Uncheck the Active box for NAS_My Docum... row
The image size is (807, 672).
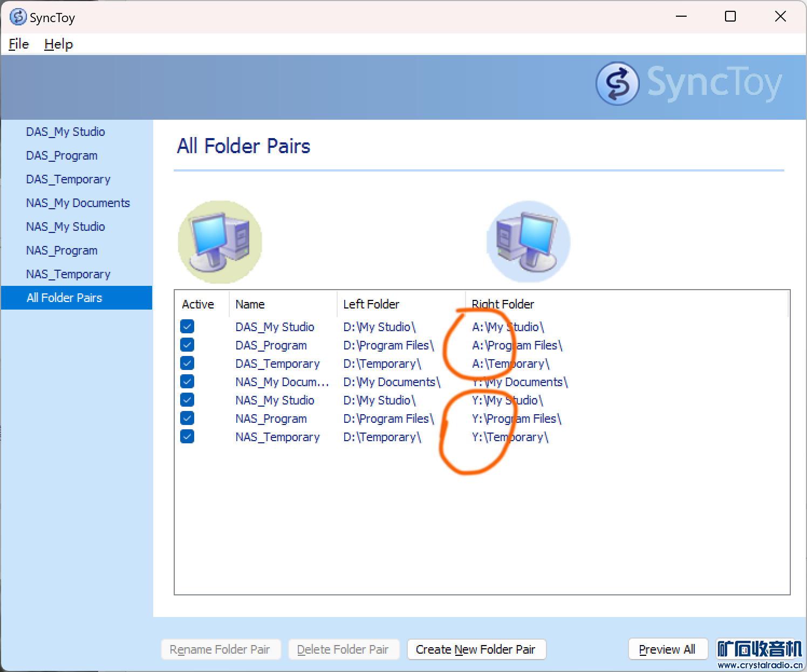pos(187,381)
